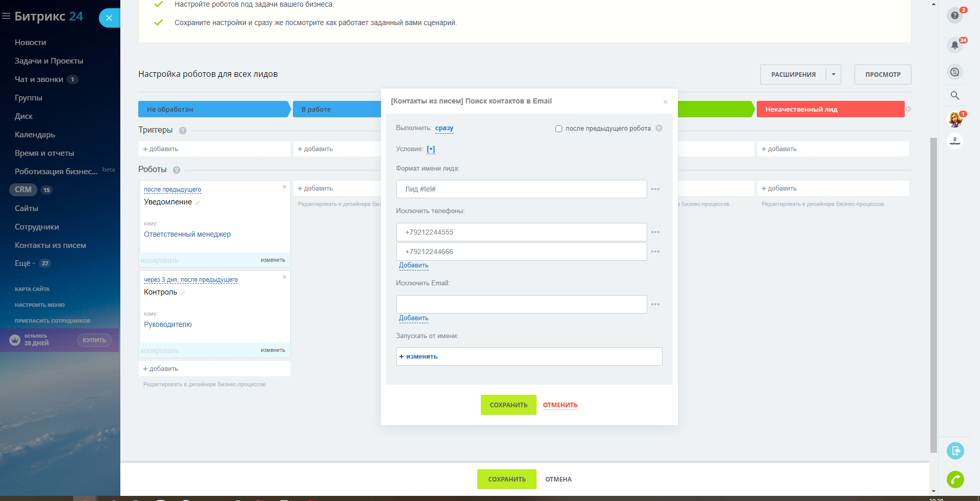Show help tooltip next to Триггеры
The height and width of the screenshot is (501, 980).
183,131
